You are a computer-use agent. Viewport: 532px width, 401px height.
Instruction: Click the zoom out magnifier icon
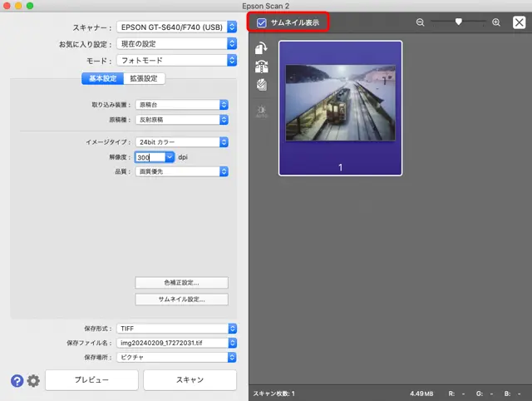click(x=420, y=22)
